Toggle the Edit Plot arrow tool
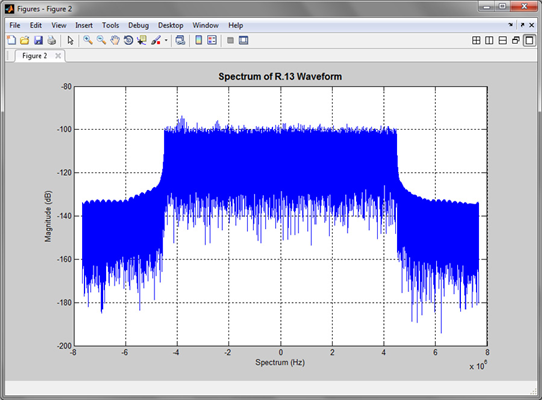Viewport: 542px width, 400px height. pyautogui.click(x=71, y=40)
